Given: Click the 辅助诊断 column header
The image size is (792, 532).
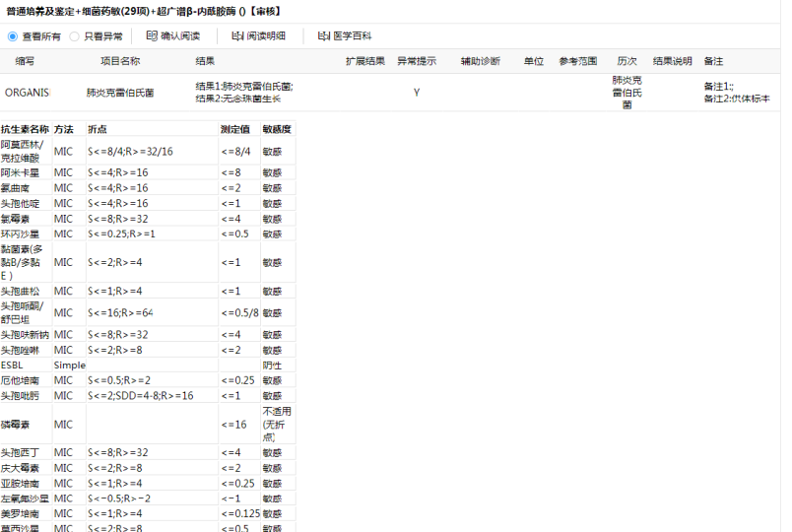Looking at the screenshot, I should (481, 61).
